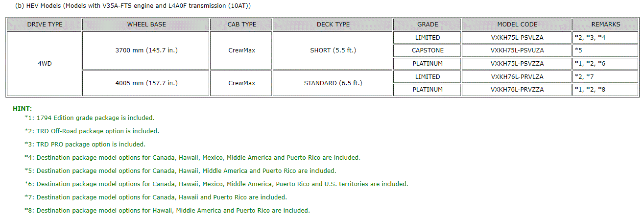Select the 1794 Edition grade package hint

coord(90,118)
